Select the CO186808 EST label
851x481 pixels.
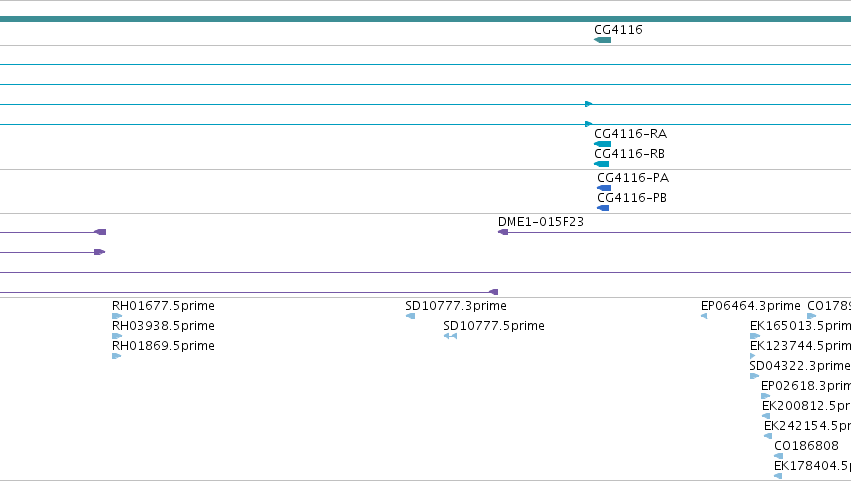(806, 446)
